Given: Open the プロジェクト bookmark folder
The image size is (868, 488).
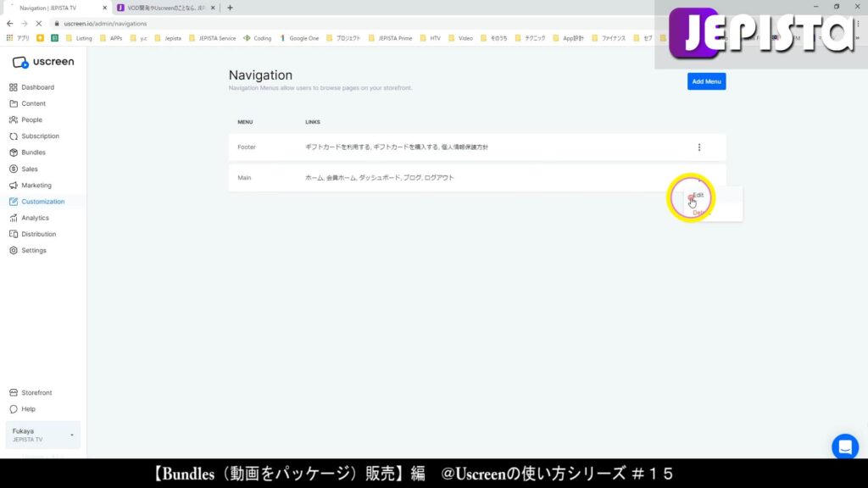Looking at the screenshot, I should pyautogui.click(x=343, y=38).
